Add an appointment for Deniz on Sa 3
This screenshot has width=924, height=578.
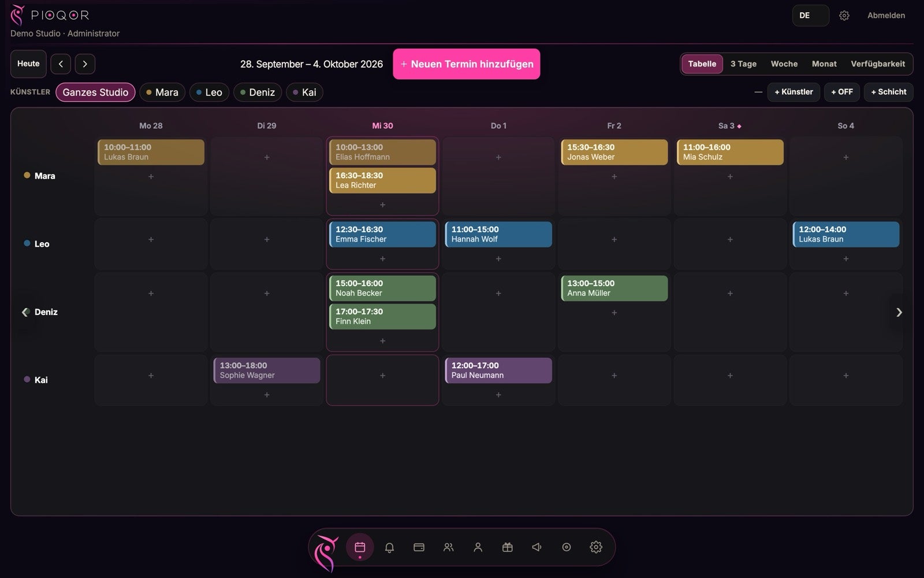click(730, 294)
